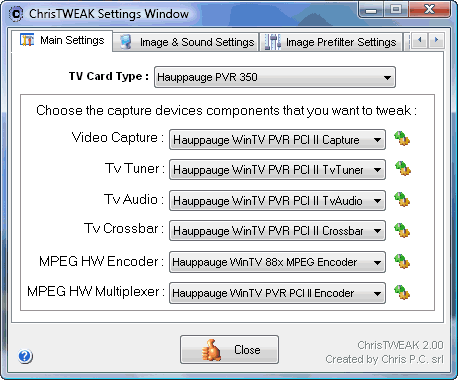The height and width of the screenshot is (380, 458).
Task: Click the Close button with thumbs-up
Action: [229, 350]
